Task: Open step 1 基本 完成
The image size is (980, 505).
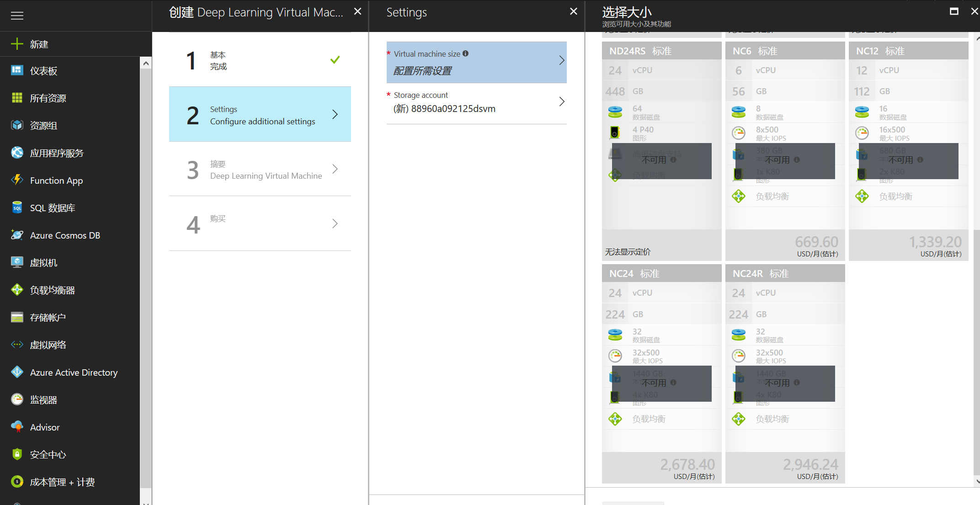Action: tap(260, 60)
